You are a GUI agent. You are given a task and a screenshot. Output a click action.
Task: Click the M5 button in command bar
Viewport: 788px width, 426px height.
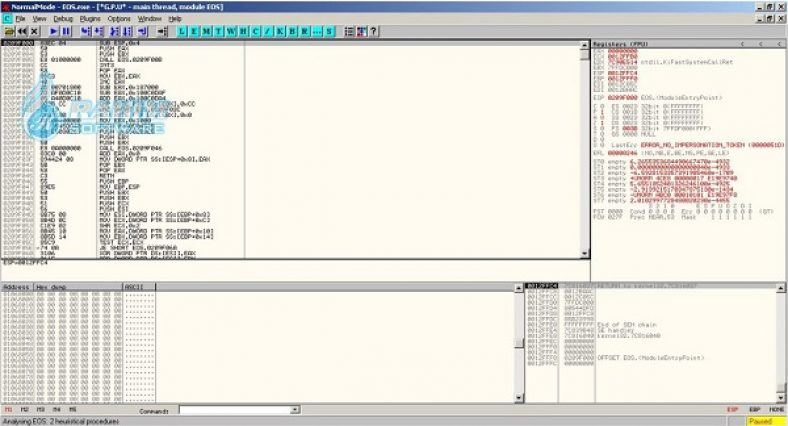[72, 410]
